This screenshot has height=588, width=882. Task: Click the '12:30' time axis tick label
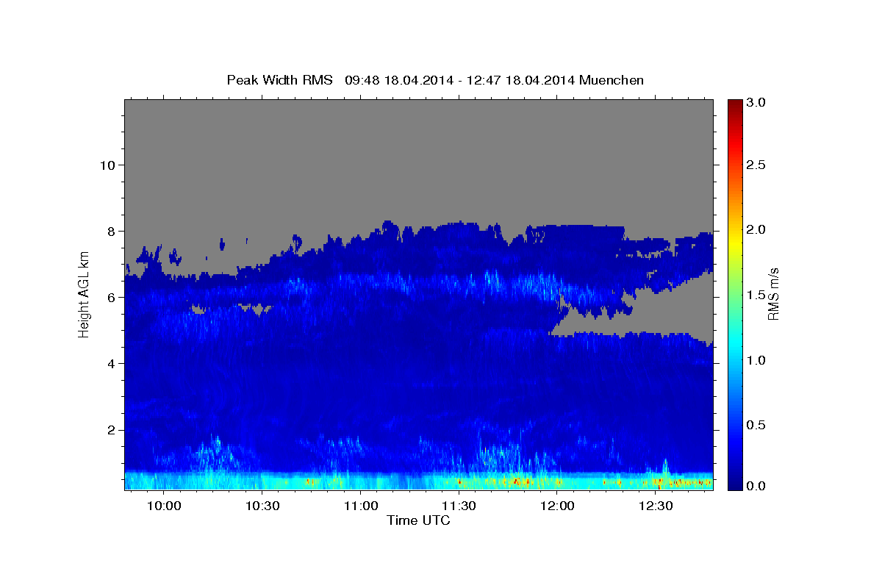click(656, 506)
